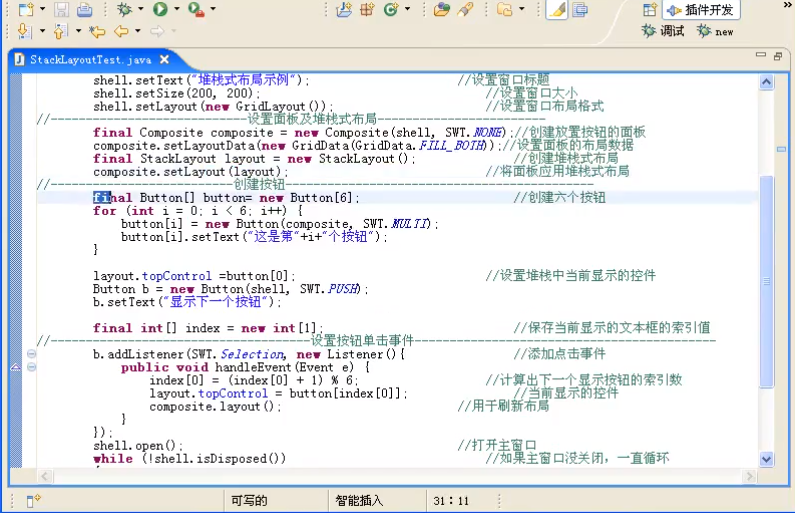Collapse the addListener code fold marker

[31, 354]
